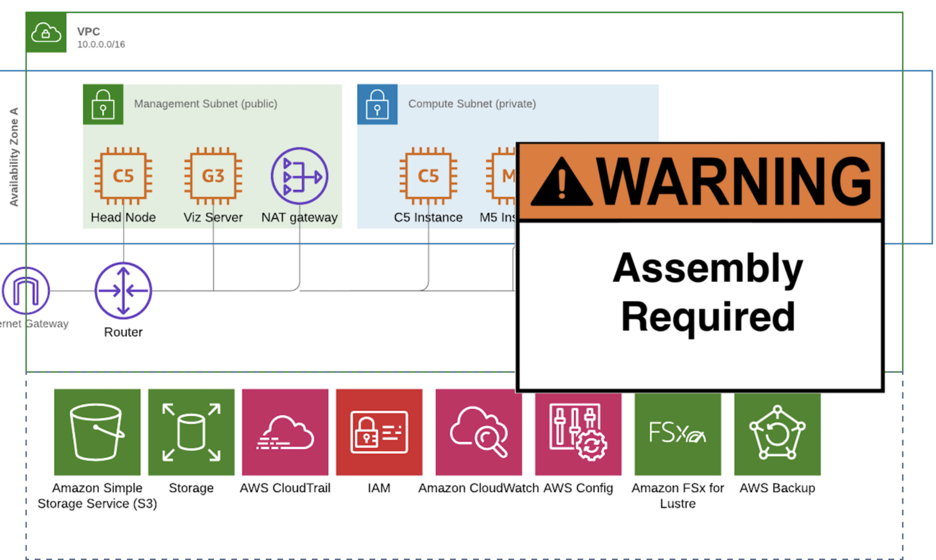
Task: Select the Availability Zone A label
Action: click(14, 157)
